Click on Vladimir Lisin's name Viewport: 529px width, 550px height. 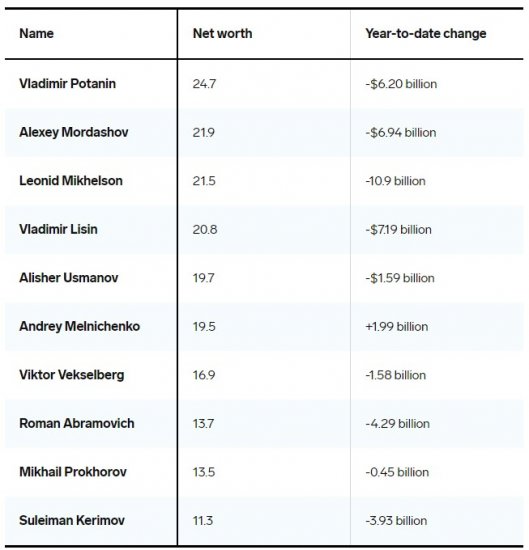point(58,229)
